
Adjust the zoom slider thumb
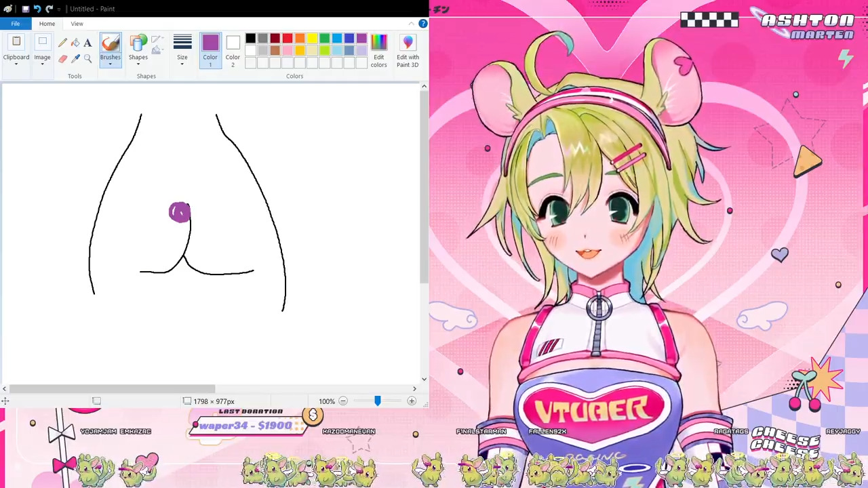378,401
